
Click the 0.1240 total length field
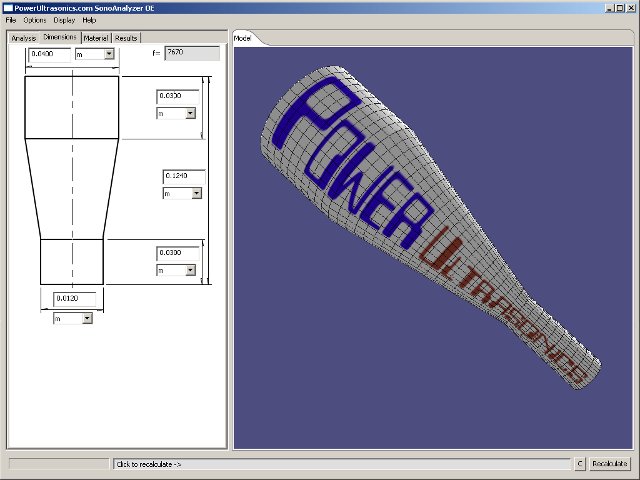click(184, 176)
